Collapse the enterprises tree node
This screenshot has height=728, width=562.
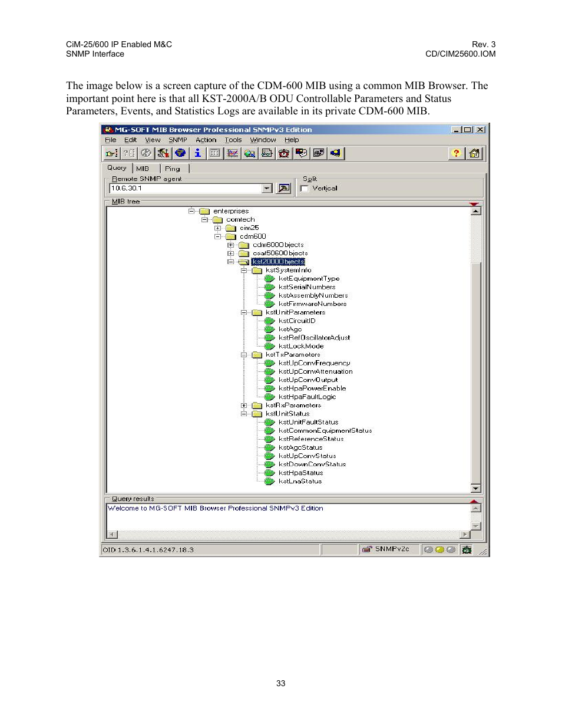191,211
